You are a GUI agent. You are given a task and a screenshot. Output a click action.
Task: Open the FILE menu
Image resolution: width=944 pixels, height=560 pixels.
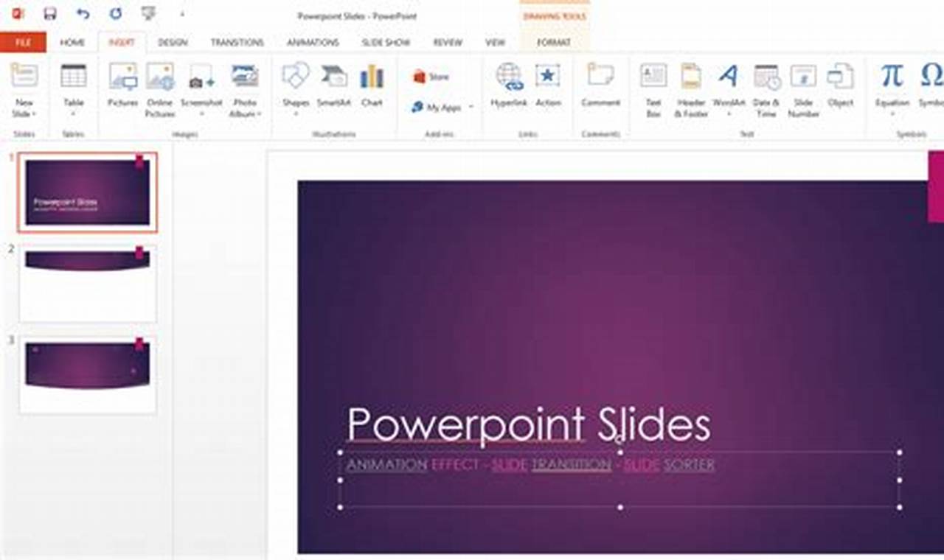coord(24,43)
